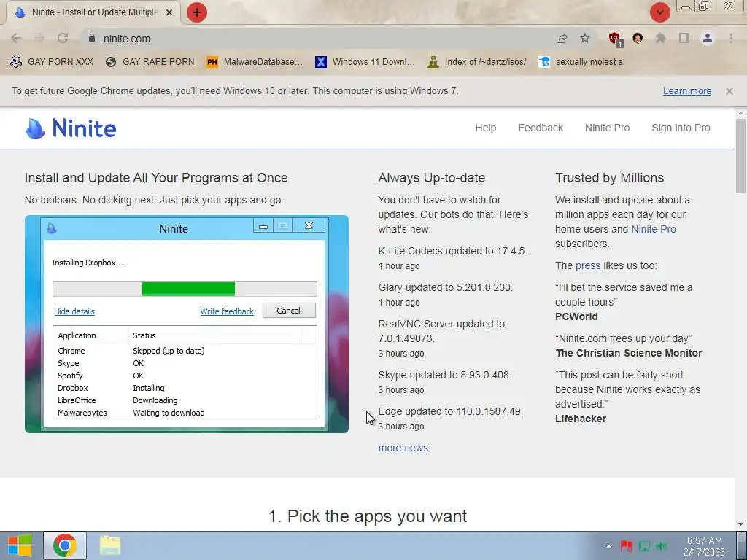
Task: Click the Install and Update All Your Programs heading
Action: click(x=156, y=178)
